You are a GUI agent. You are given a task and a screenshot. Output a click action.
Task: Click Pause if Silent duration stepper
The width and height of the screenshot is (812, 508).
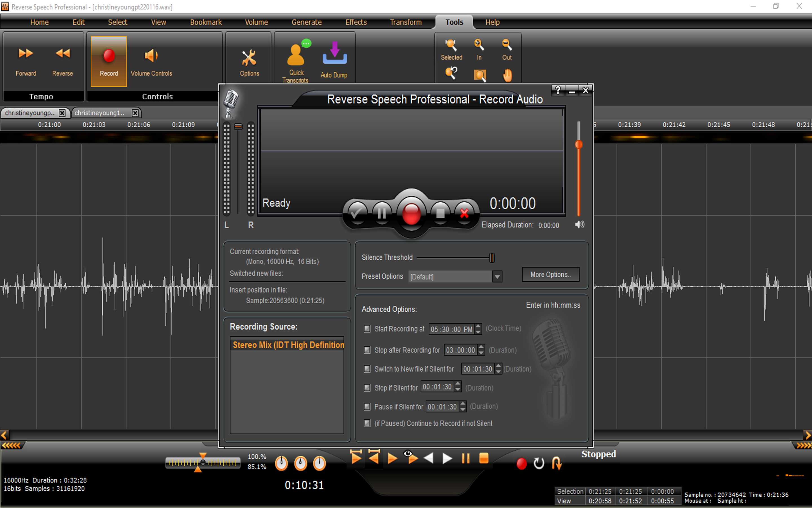click(463, 406)
